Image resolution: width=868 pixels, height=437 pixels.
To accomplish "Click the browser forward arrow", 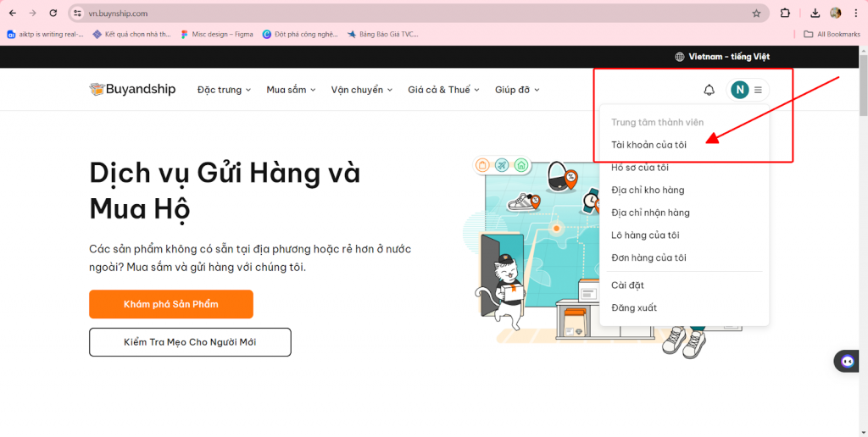I will pyautogui.click(x=33, y=14).
